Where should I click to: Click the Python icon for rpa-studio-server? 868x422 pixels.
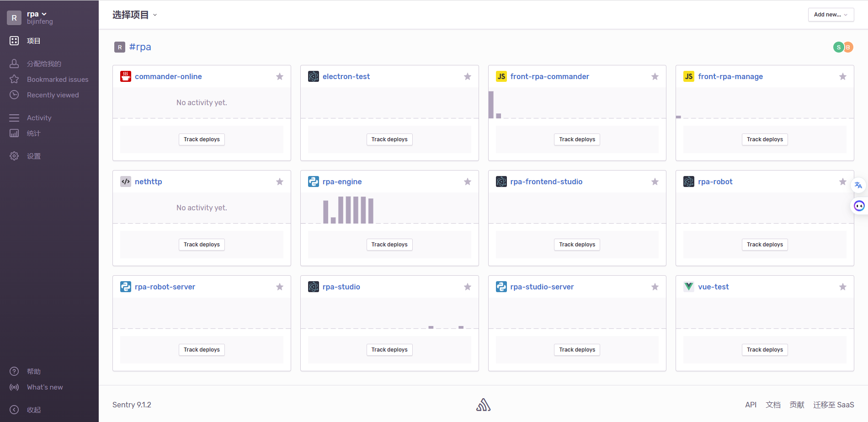501,287
